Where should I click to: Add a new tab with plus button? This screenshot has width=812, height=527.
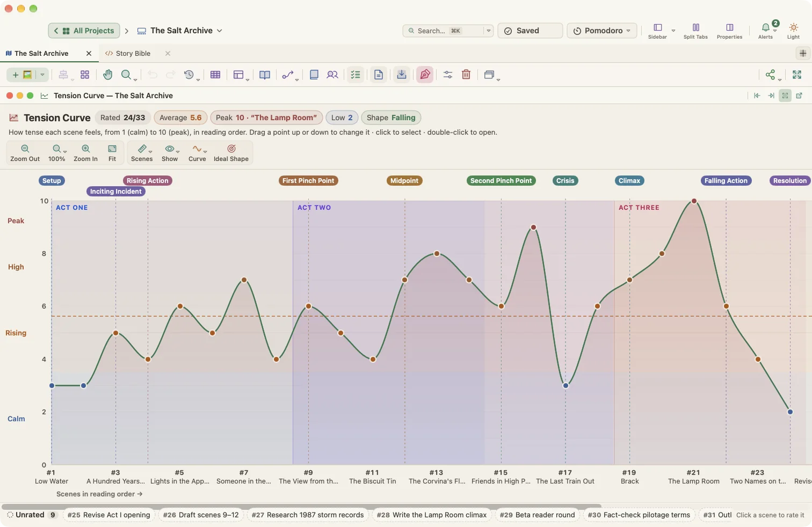tap(803, 53)
